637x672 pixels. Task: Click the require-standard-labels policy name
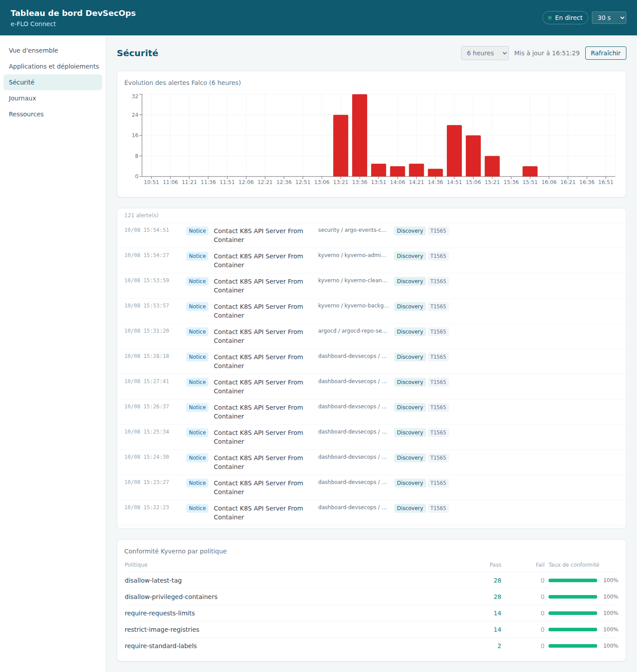tap(161, 646)
